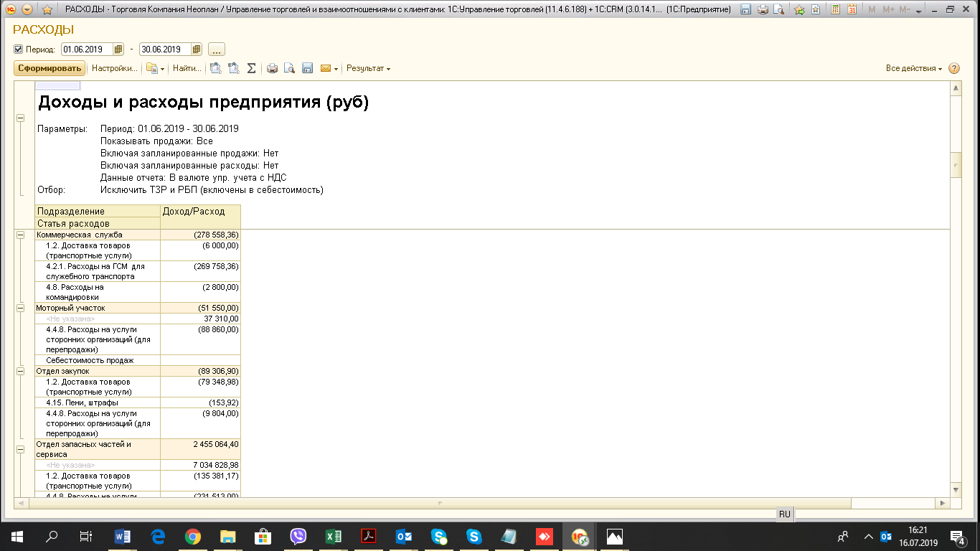The image size is (980, 551).
Task: Click the help question mark icon
Action: [x=954, y=69]
